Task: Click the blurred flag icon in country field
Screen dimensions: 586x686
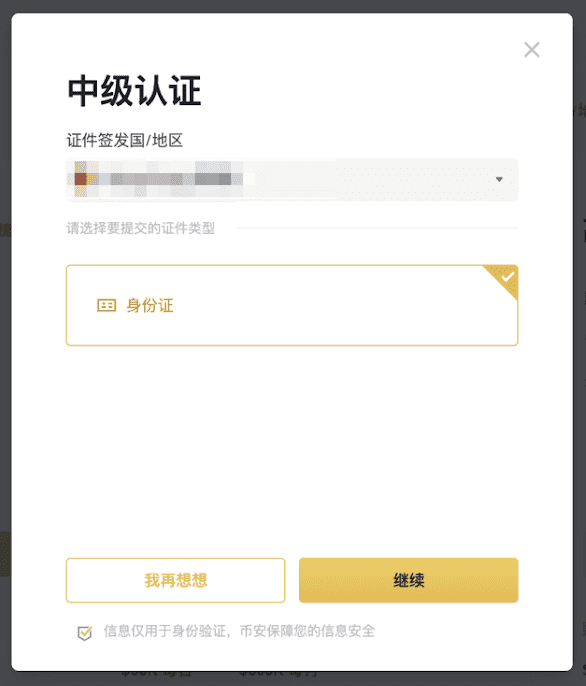Action: pyautogui.click(x=80, y=179)
